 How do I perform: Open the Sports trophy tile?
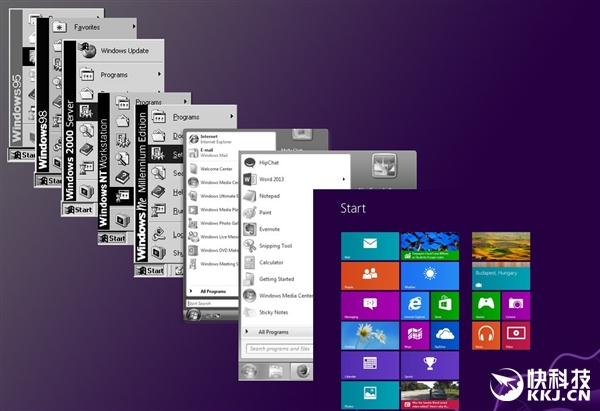(x=430, y=365)
